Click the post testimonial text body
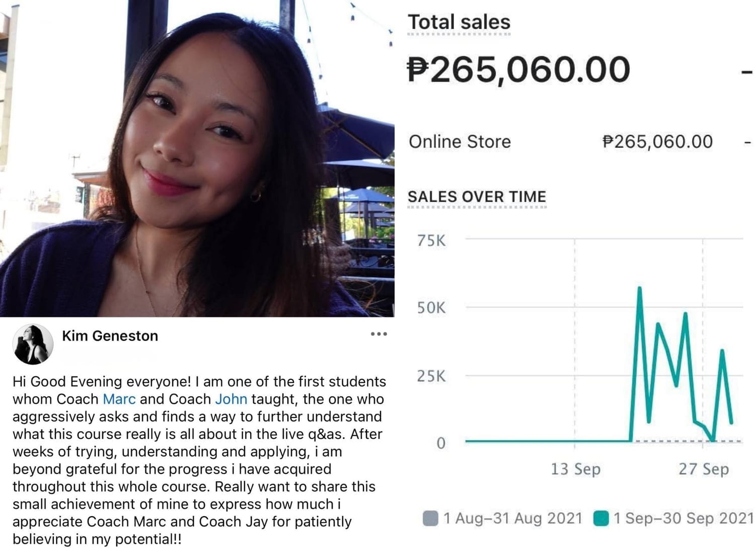This screenshot has height=560, width=755. coord(199,460)
